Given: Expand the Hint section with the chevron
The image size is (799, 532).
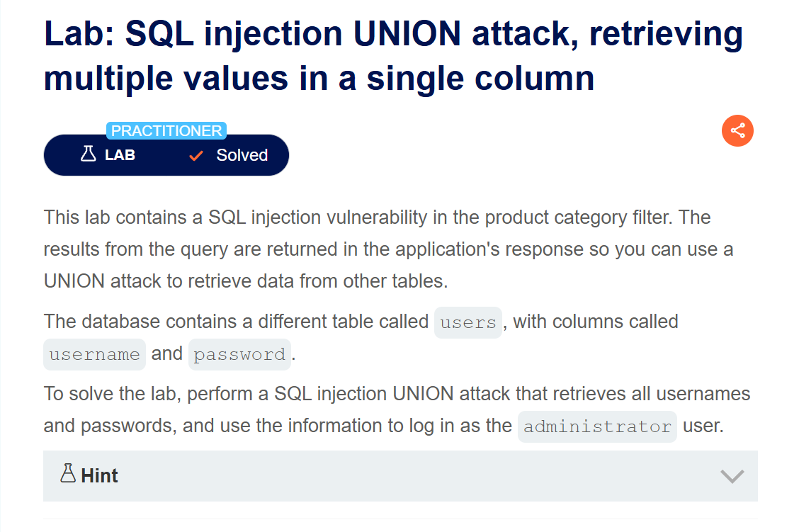Looking at the screenshot, I should click(x=732, y=476).
